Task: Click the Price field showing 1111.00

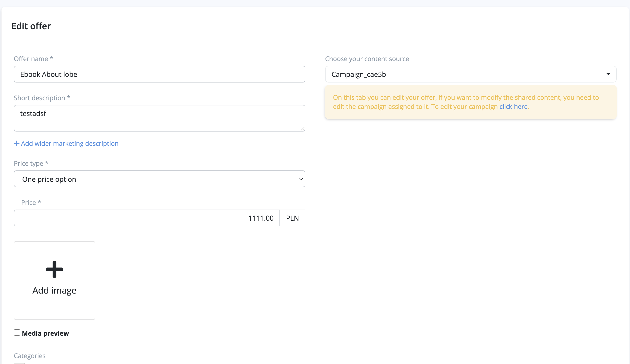Action: pos(147,218)
